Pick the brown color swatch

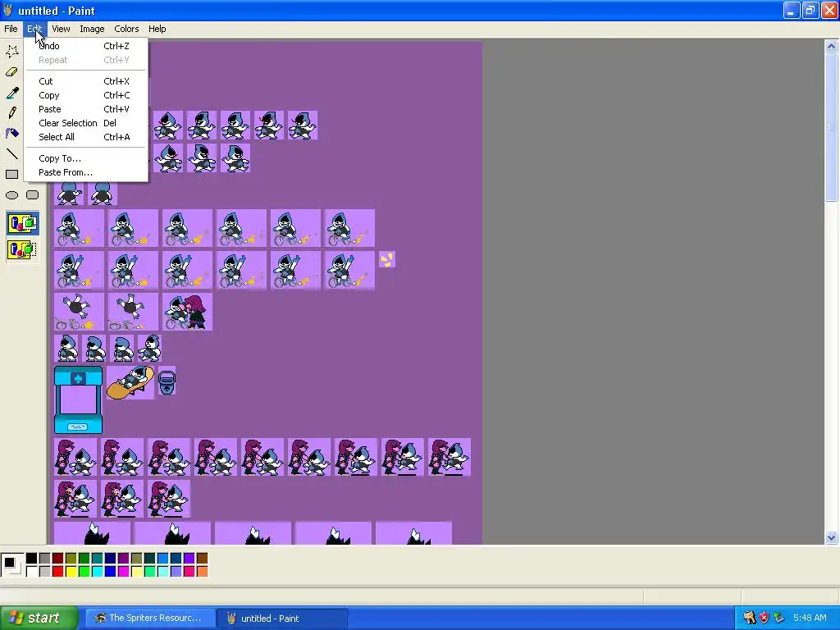[202, 559]
